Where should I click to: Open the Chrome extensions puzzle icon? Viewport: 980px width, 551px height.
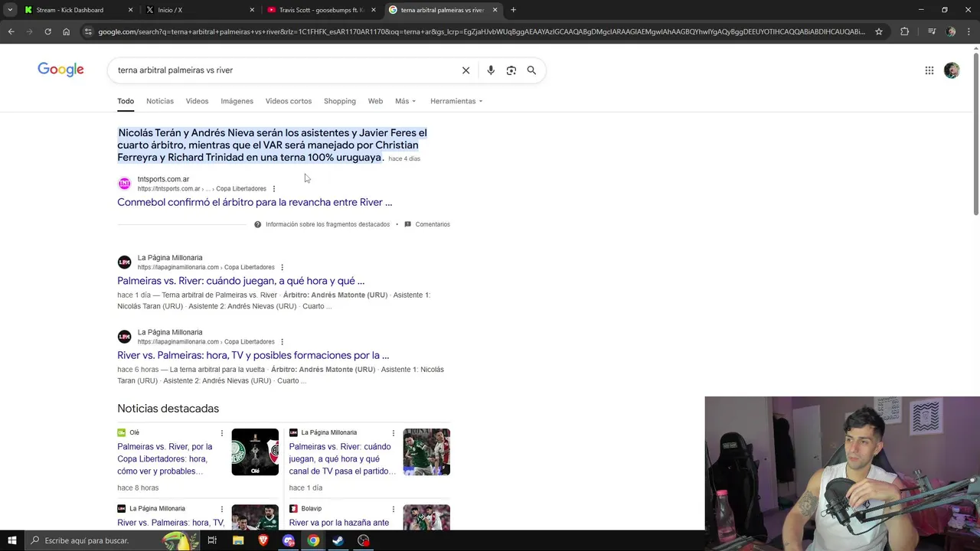(x=905, y=31)
